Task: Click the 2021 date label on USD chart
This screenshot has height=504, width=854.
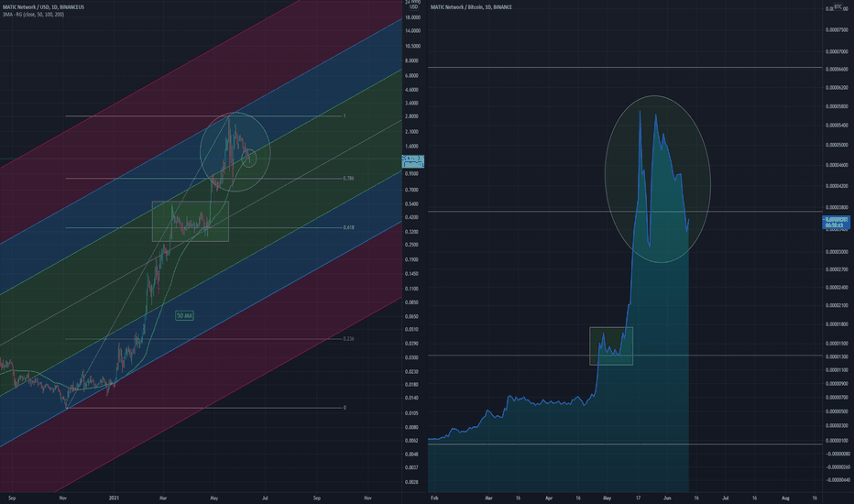Action: 114,498
